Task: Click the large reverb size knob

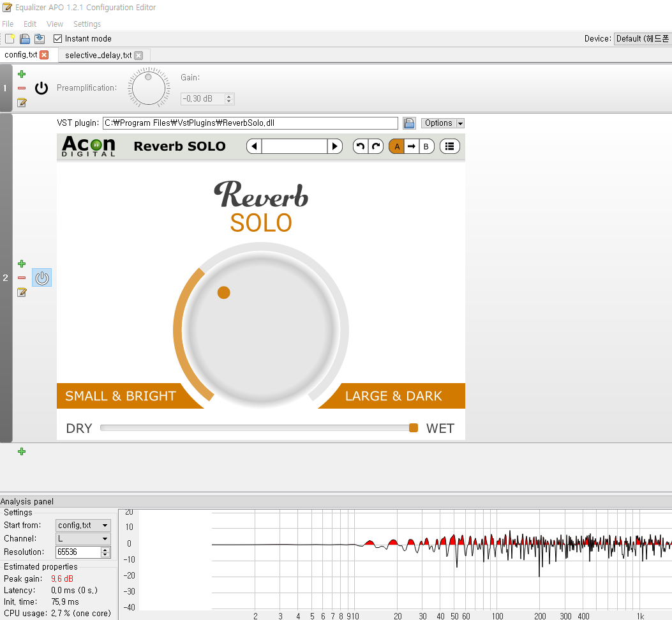Action: [261, 331]
